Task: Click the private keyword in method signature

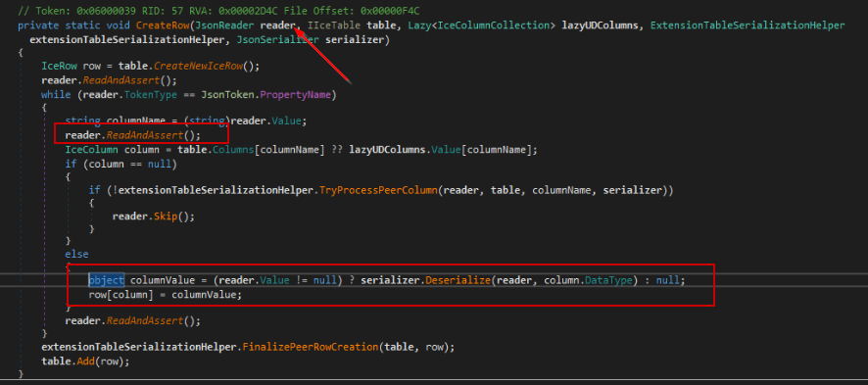Action: click(38, 24)
